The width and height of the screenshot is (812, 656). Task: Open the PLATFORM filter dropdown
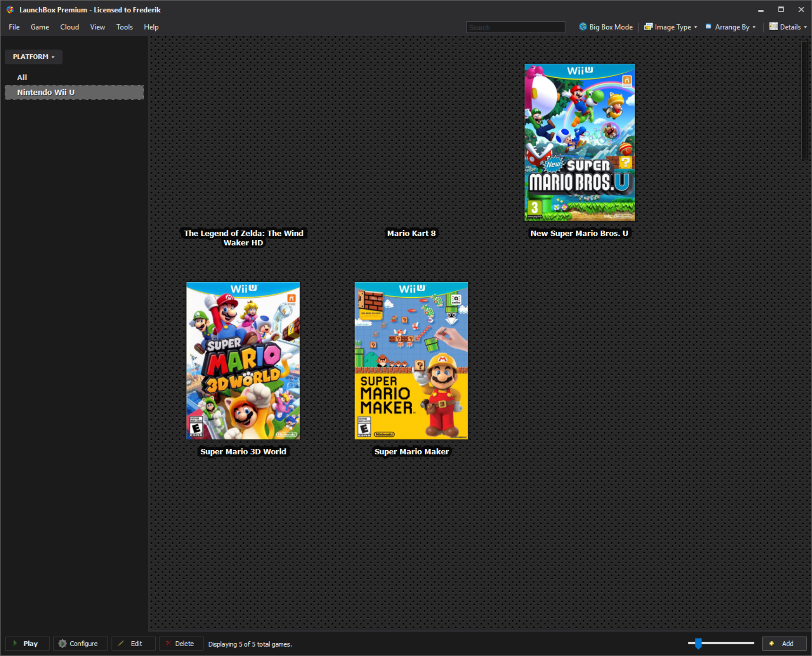tap(34, 57)
